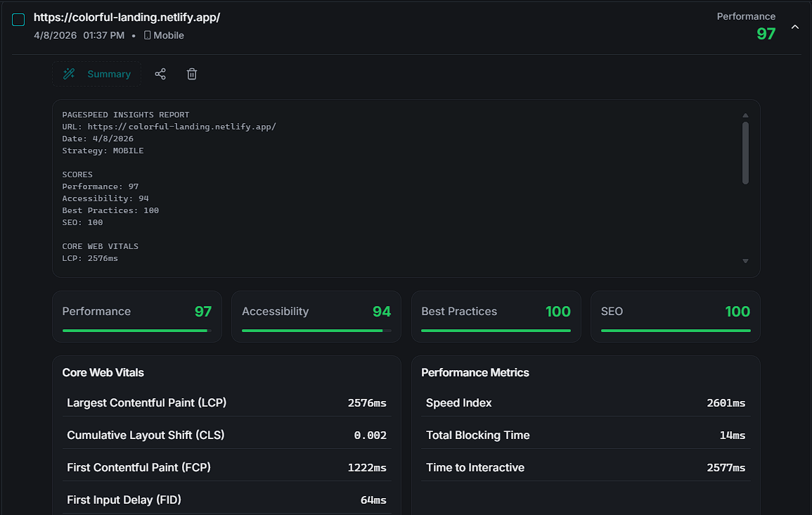
Task: Click the SEO score card showing 100
Action: tap(675, 316)
